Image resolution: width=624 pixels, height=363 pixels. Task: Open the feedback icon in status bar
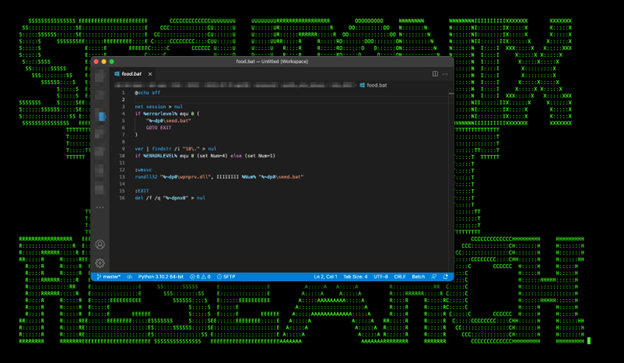[x=434, y=277]
